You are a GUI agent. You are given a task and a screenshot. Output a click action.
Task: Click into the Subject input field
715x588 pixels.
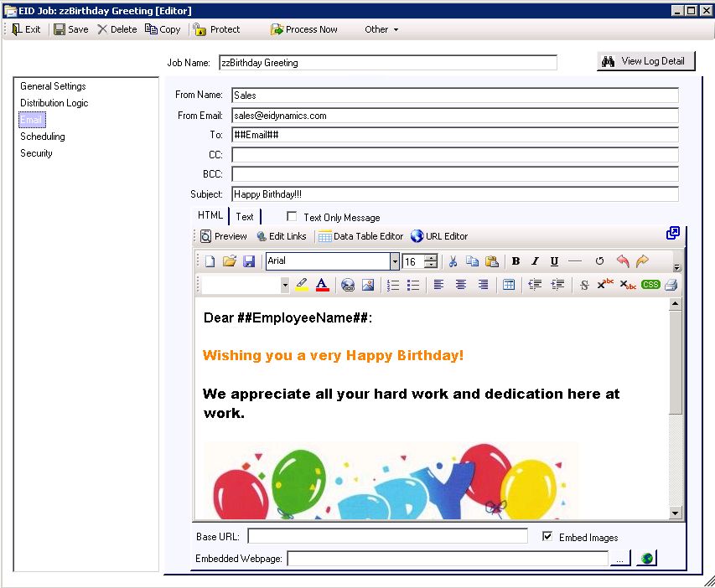[454, 194]
